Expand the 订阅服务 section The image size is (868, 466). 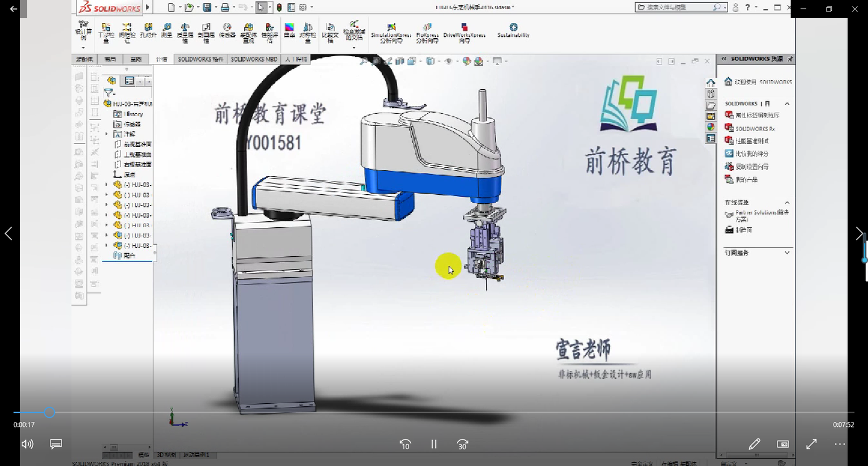[787, 253]
